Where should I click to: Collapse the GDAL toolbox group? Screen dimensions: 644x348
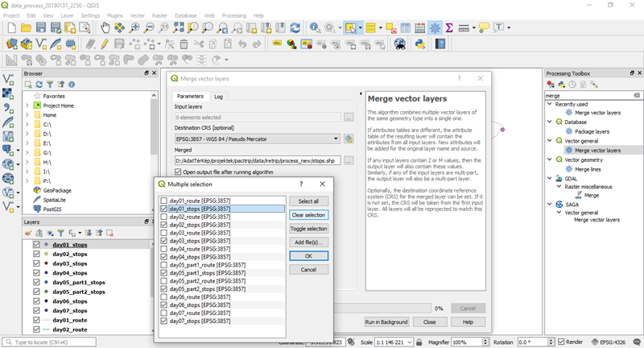[550, 178]
